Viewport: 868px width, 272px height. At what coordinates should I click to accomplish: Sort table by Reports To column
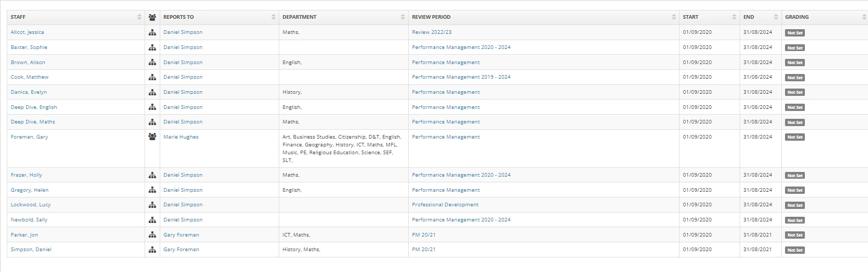pyautogui.click(x=219, y=17)
